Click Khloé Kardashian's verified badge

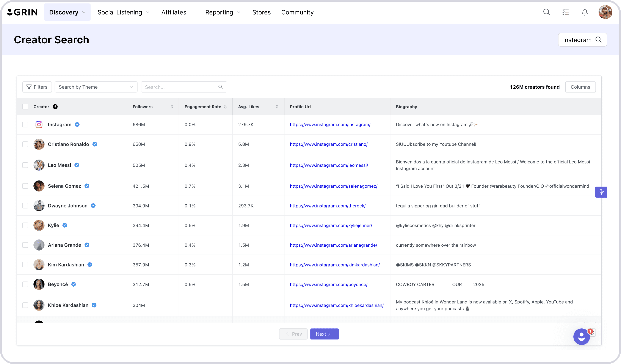tap(94, 305)
